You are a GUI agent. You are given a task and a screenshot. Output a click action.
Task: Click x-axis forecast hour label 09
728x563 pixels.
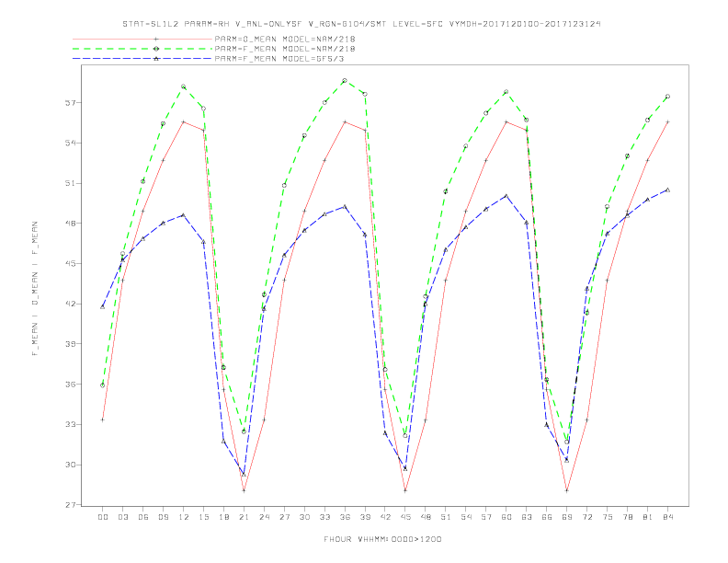164,517
